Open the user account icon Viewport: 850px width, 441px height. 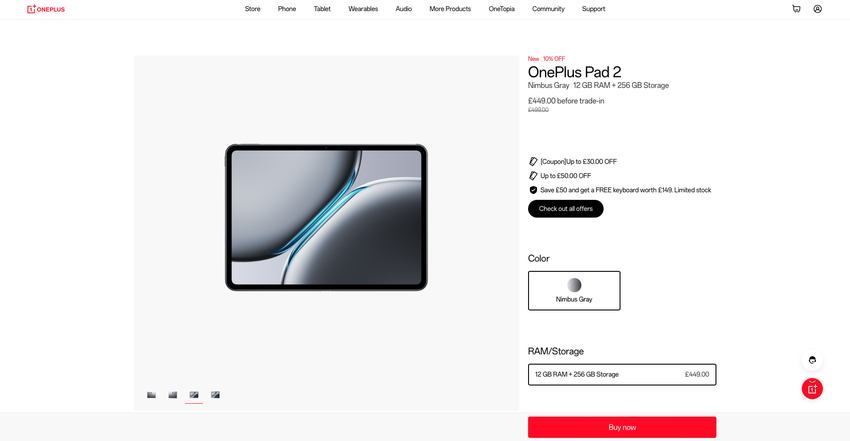tap(817, 9)
